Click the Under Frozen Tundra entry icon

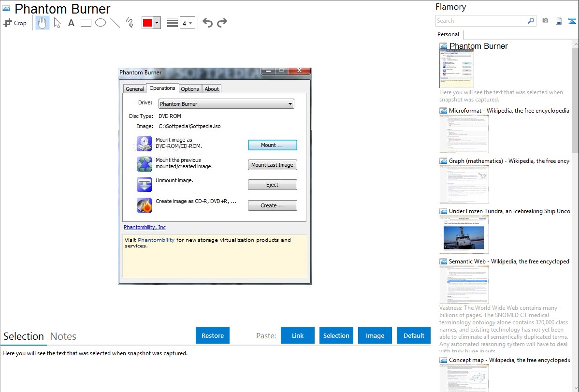tap(444, 211)
